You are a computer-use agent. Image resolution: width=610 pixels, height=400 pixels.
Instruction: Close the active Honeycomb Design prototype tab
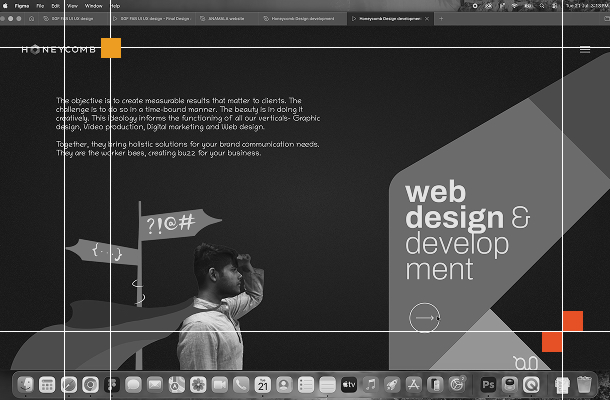point(427,18)
